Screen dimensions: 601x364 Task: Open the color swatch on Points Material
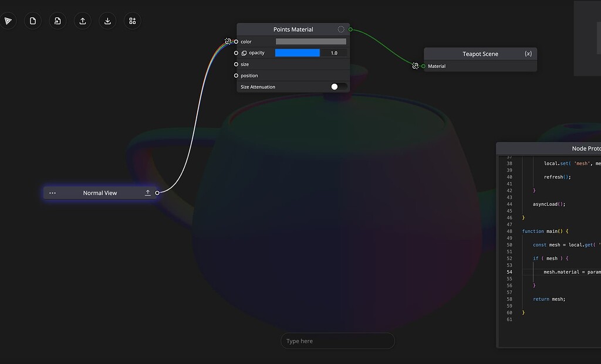click(310, 41)
